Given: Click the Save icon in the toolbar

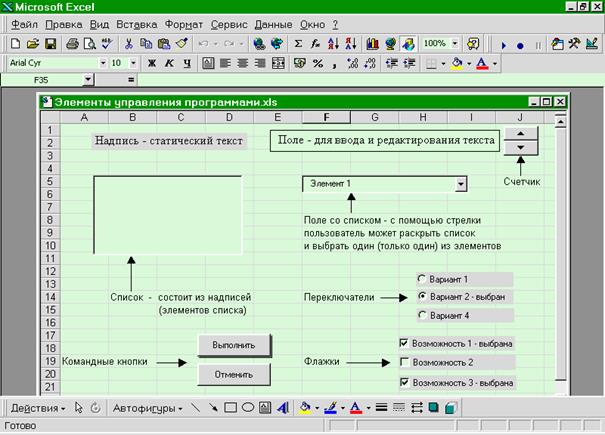Looking at the screenshot, I should [x=50, y=44].
